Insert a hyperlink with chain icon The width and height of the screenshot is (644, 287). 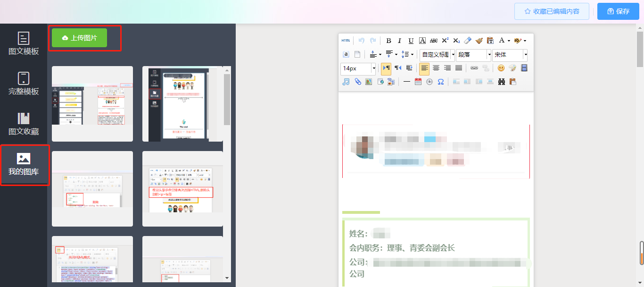(474, 68)
